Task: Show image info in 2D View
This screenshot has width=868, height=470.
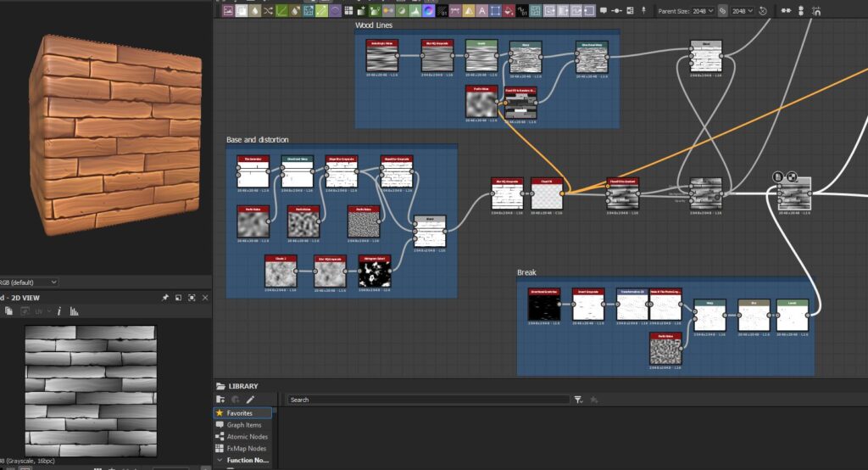Action: [x=60, y=311]
